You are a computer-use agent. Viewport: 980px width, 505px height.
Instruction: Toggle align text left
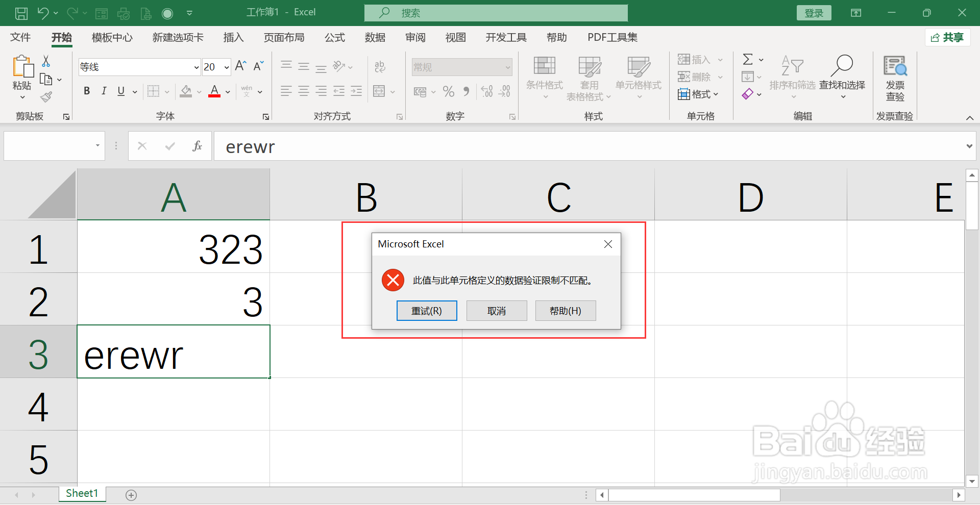[286, 91]
